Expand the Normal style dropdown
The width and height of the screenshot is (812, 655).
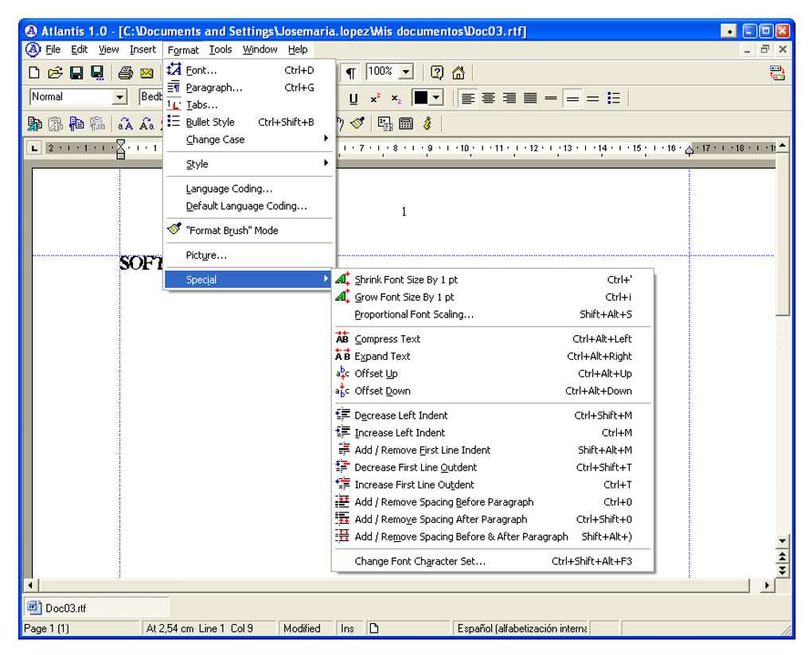click(120, 97)
